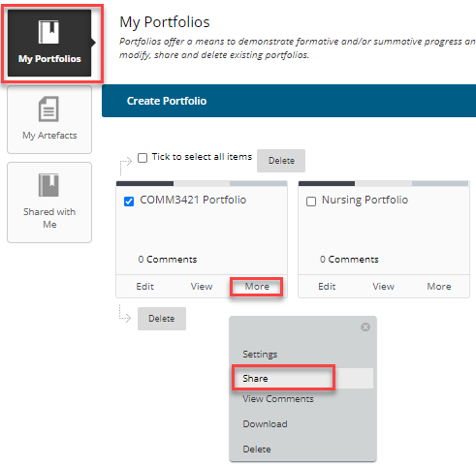Click the bottom Delete button
The width and height of the screenshot is (476, 466).
[162, 319]
